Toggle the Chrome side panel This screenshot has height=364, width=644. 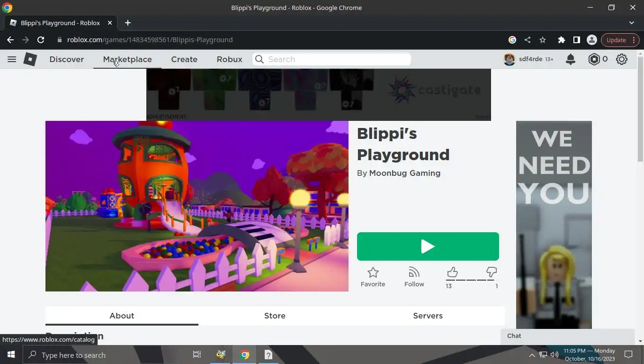click(x=576, y=40)
